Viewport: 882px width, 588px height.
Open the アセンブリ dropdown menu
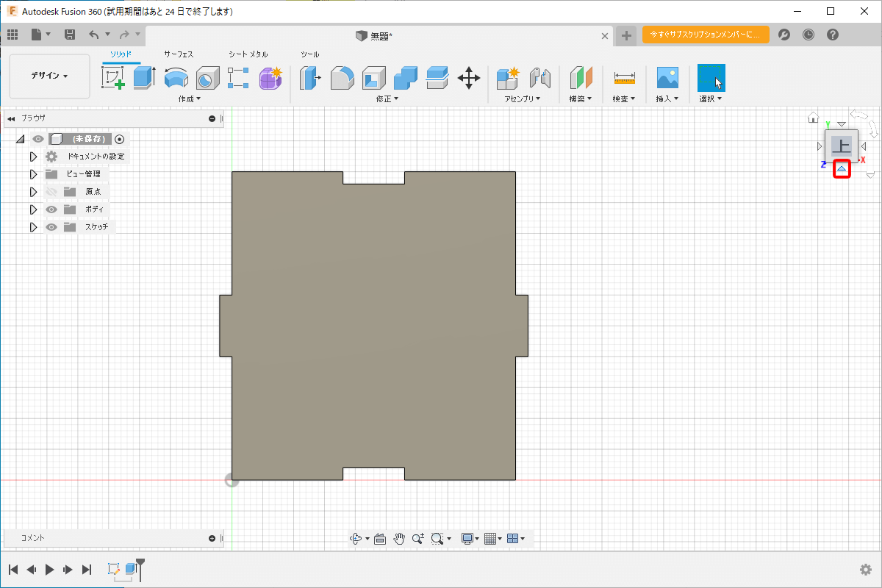523,98
